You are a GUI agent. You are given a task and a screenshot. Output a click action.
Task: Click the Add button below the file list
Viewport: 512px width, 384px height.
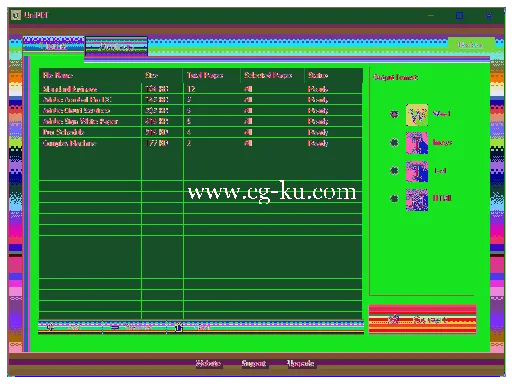coord(70,328)
